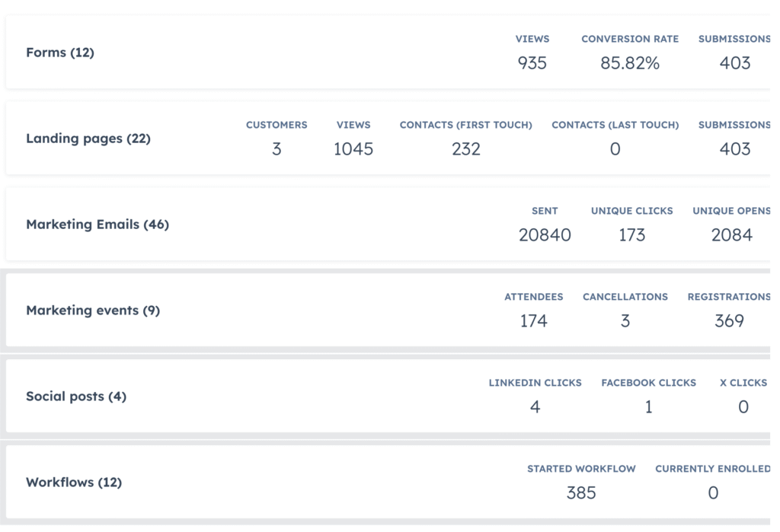The width and height of the screenshot is (780, 532).
Task: Open the Marketing events (9) section
Action: click(x=92, y=311)
